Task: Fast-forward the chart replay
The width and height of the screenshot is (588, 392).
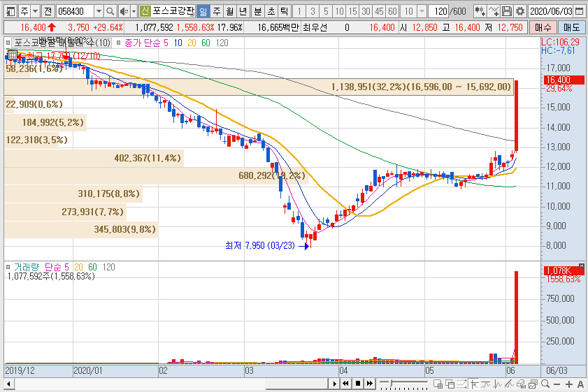Action: (x=370, y=384)
